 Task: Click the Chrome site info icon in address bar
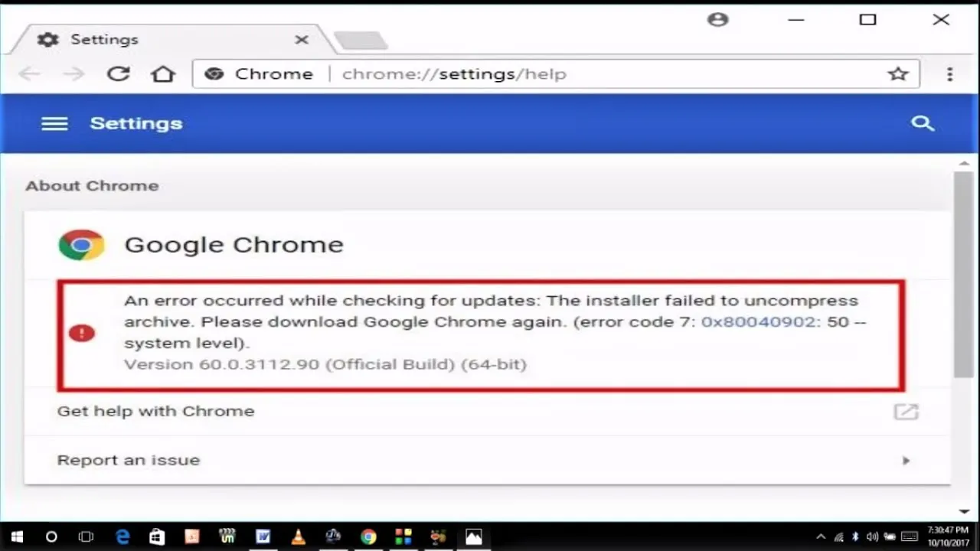click(214, 73)
